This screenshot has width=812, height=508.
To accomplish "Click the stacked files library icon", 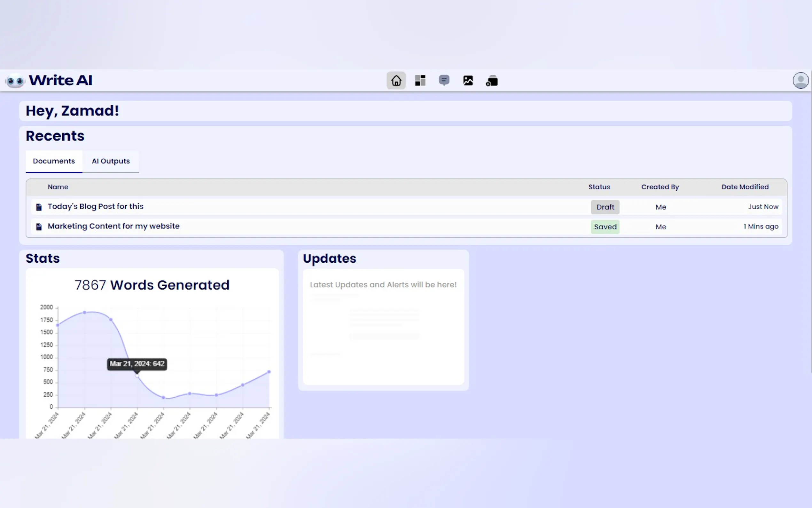I will (x=492, y=81).
